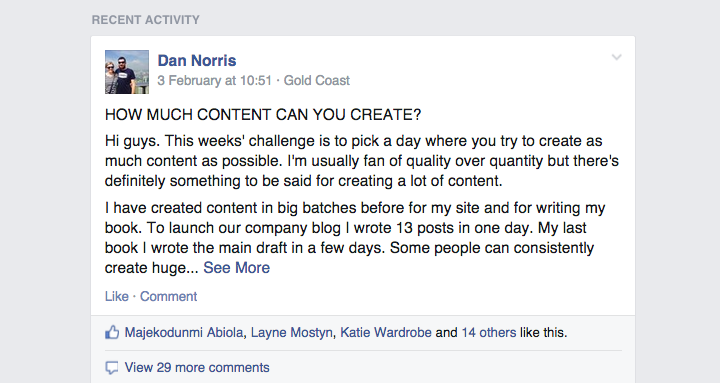The image size is (720, 383).
Task: Open the post options chevron menu
Action: pos(616,57)
